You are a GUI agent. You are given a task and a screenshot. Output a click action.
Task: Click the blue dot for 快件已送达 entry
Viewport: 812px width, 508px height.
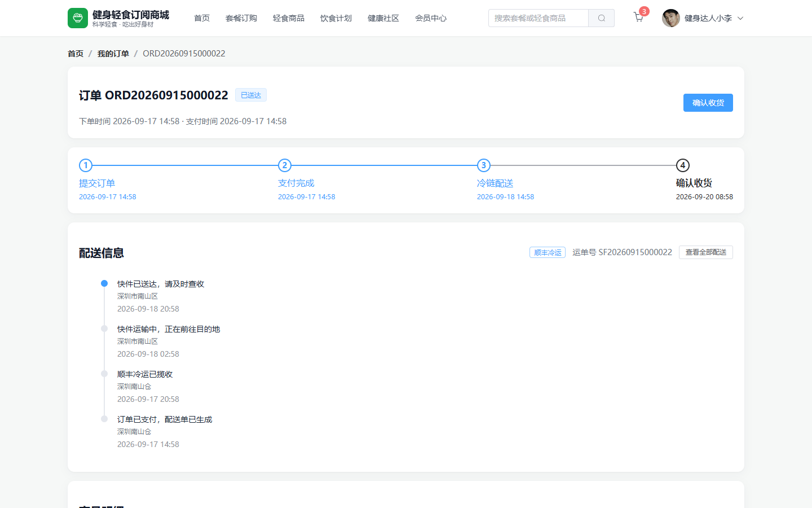104,283
